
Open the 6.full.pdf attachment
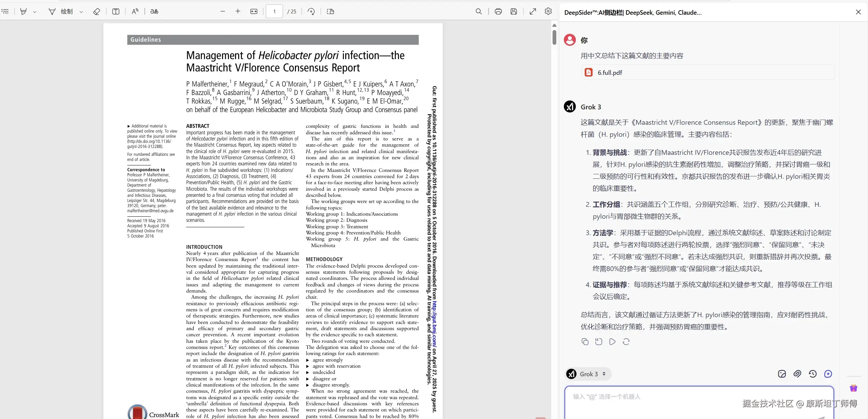click(610, 72)
